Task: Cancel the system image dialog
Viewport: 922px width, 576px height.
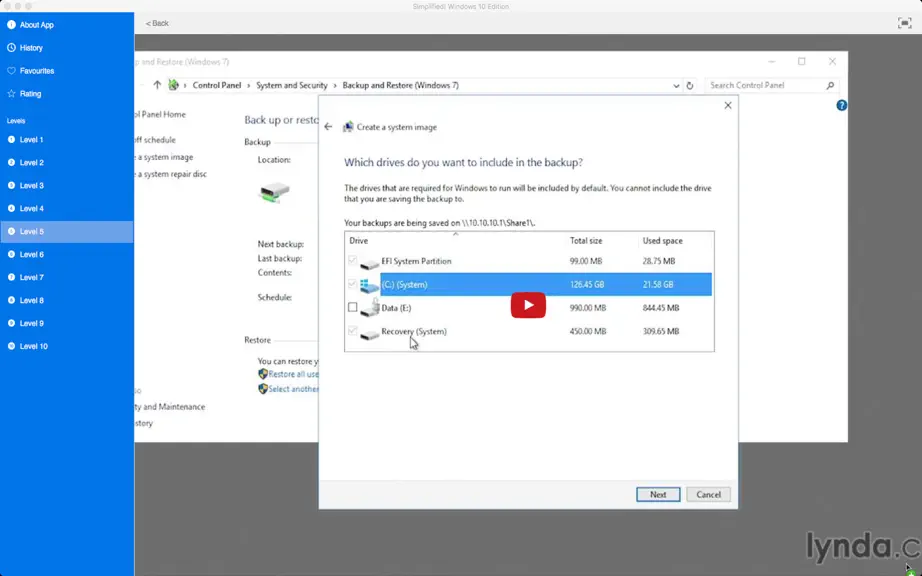Action: [x=709, y=494]
